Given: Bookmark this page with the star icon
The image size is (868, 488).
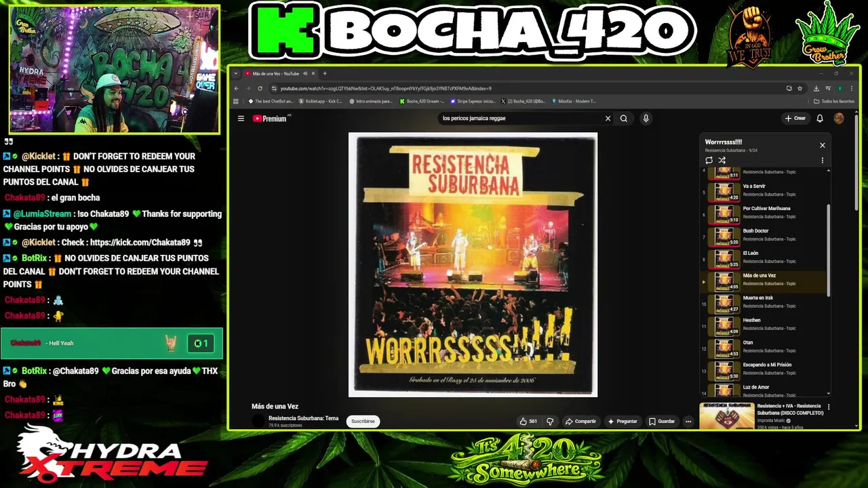Looking at the screenshot, I should [x=800, y=88].
